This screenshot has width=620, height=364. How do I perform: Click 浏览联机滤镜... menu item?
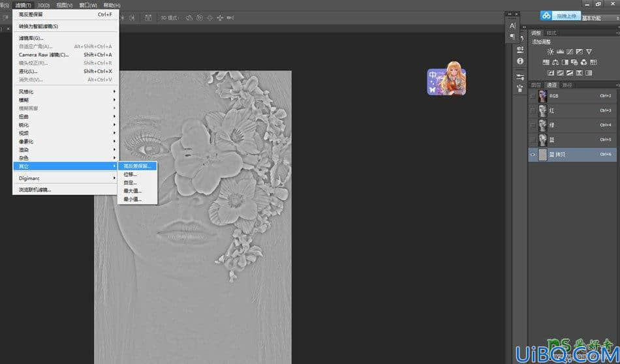[66, 190]
